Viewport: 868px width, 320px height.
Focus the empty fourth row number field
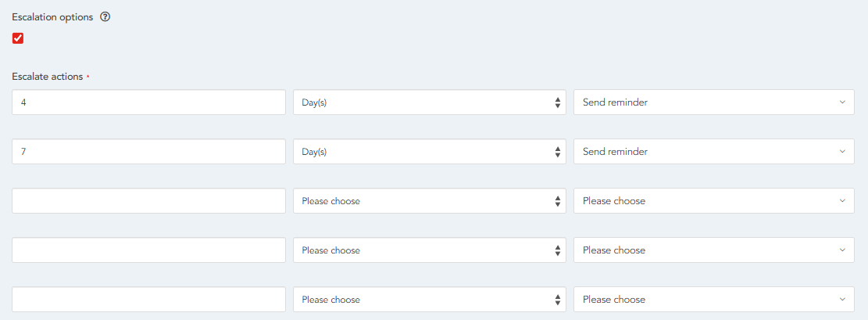pos(148,250)
